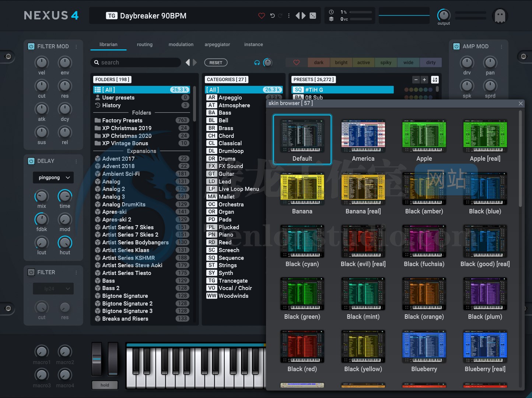The width and height of the screenshot is (532, 398).
Task: Click the ghost logo icon at top right
Action: [500, 16]
